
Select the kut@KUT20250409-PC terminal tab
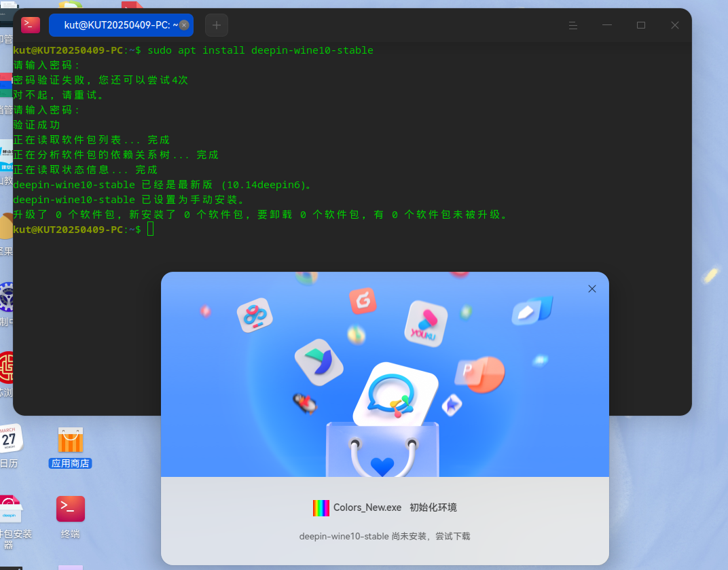[x=121, y=25]
